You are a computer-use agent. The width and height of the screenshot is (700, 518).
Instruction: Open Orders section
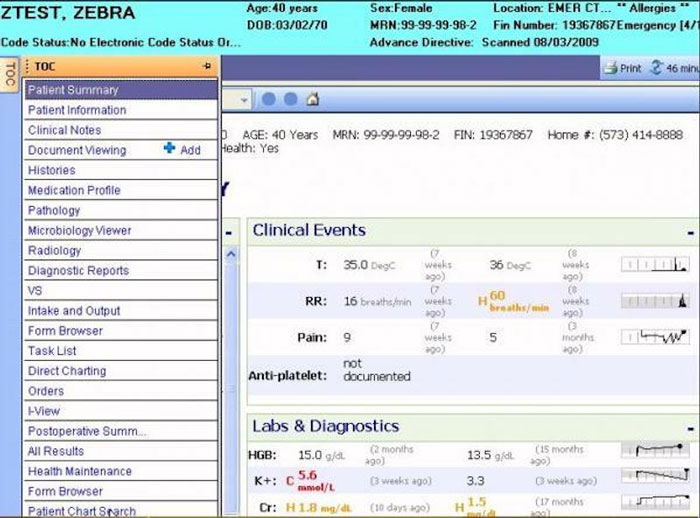click(x=121, y=391)
